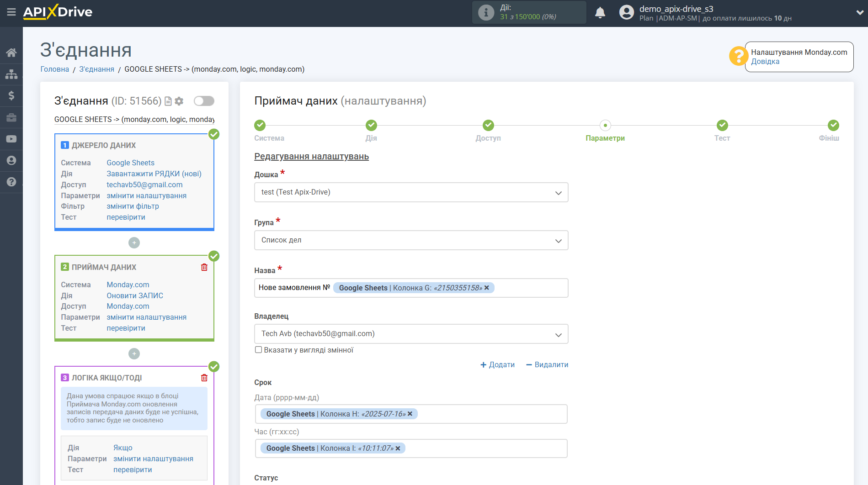Go to the Параметри step
Viewport: 868px width, 485px height.
(605, 125)
